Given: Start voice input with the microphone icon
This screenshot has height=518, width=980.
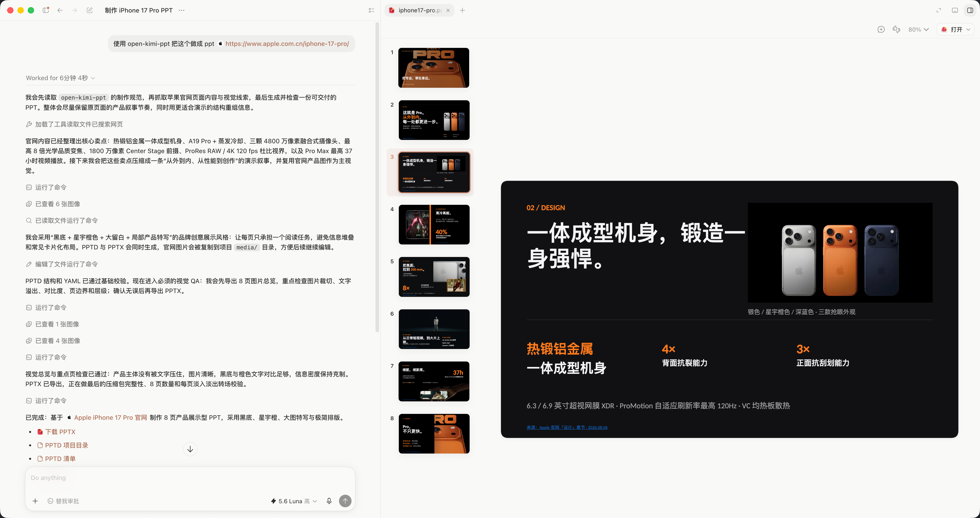Looking at the screenshot, I should point(329,501).
